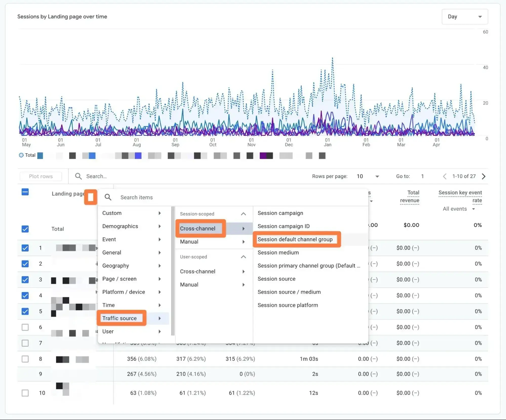Click the Go to page input field
Screen dimensions: 506x420
(x=422, y=176)
